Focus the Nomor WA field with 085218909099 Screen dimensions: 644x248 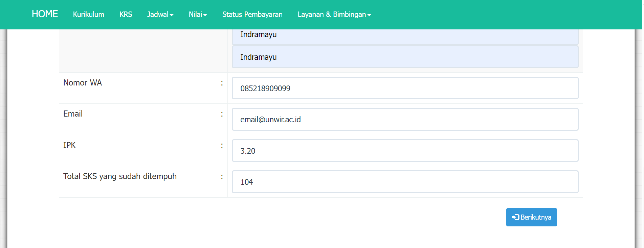click(x=405, y=88)
